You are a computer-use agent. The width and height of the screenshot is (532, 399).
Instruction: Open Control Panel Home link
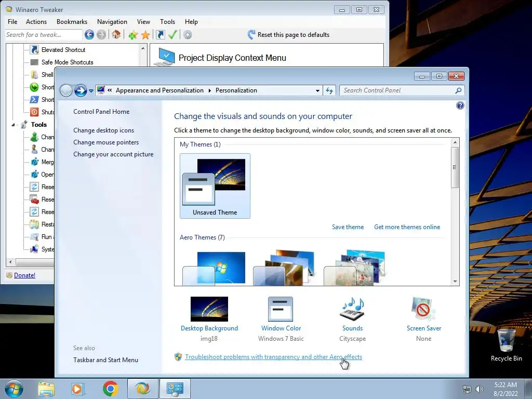pos(101,112)
